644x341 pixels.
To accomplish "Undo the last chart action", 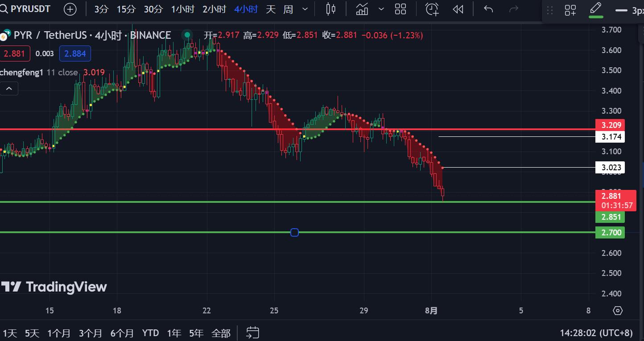I will coord(488,9).
